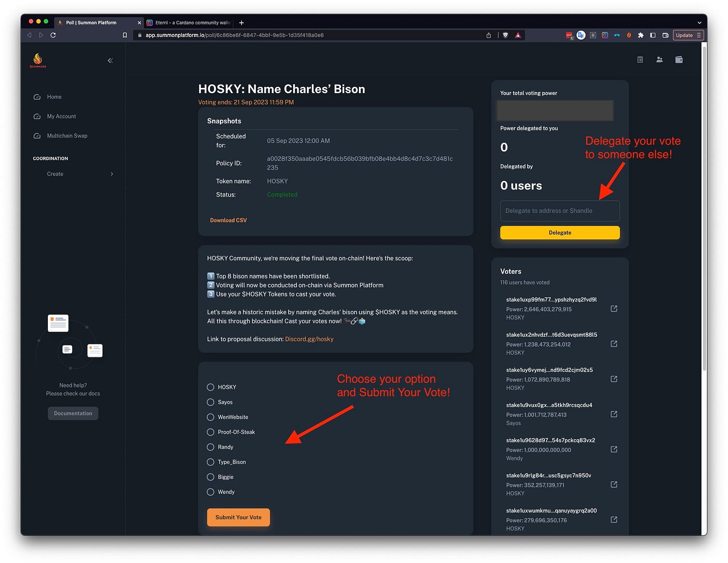728x563 pixels.
Task: Open explorer link for stake1u9vux0gx voter
Action: [614, 414]
